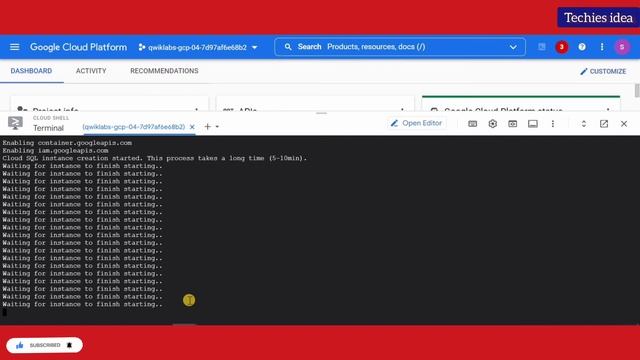Click the session information monitor icon
Image resolution: width=640 pixels, height=360 pixels.
[533, 124]
